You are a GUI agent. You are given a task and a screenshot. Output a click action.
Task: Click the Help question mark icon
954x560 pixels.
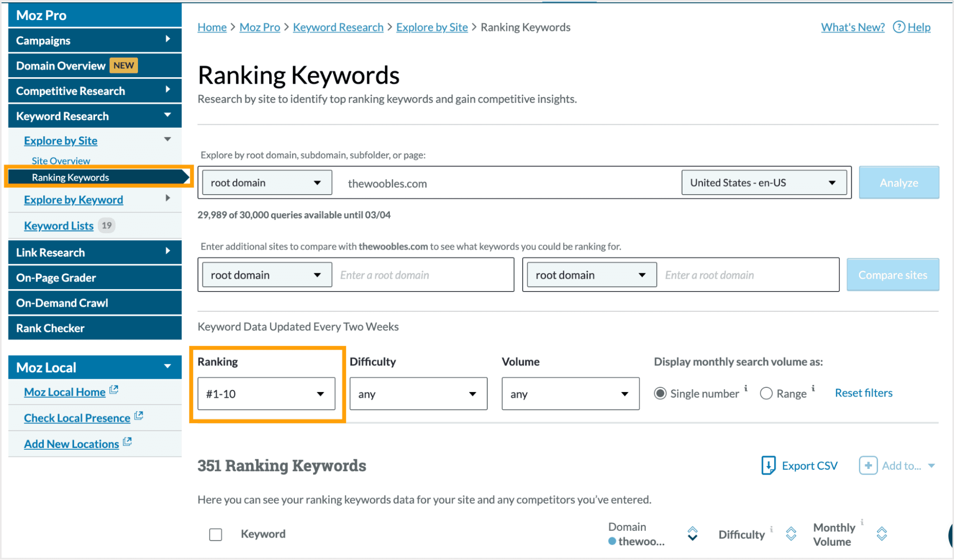[899, 27]
